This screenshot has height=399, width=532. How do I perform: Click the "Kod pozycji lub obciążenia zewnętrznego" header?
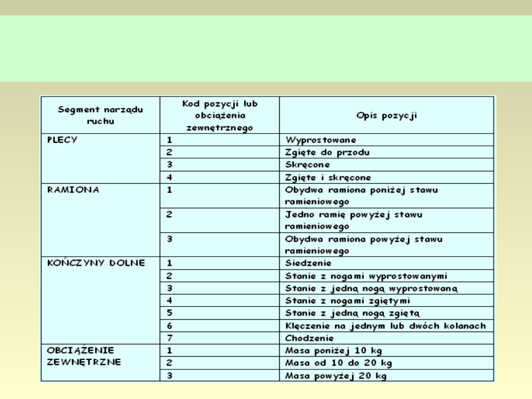pyautogui.click(x=220, y=115)
